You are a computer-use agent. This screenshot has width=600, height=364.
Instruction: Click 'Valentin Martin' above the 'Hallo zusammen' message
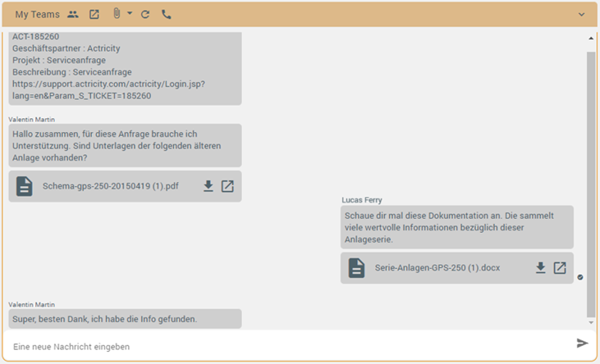[32, 120]
